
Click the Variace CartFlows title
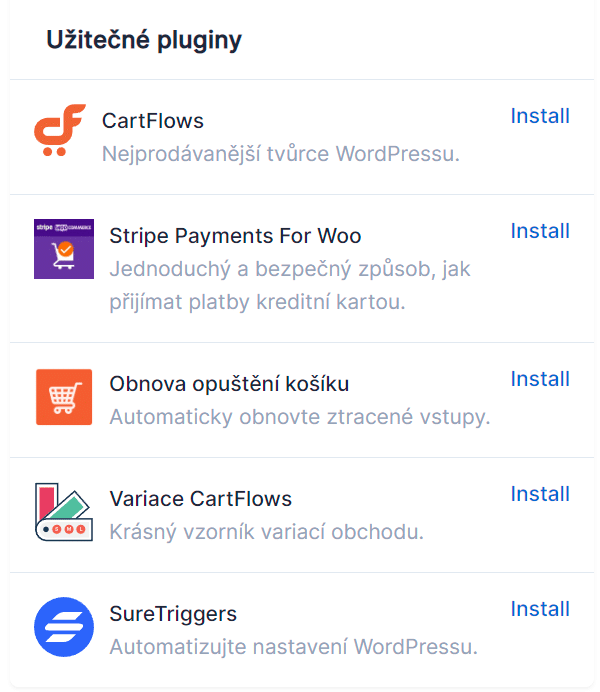(x=201, y=499)
